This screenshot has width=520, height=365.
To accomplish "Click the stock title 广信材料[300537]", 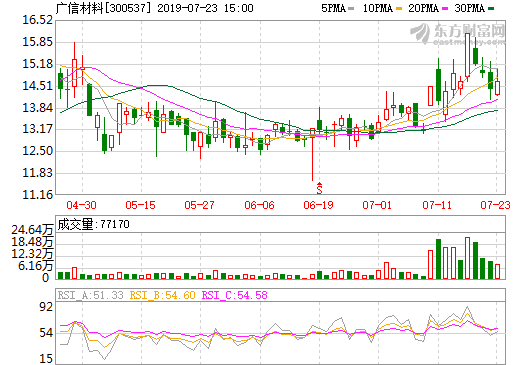I will 103,8.
